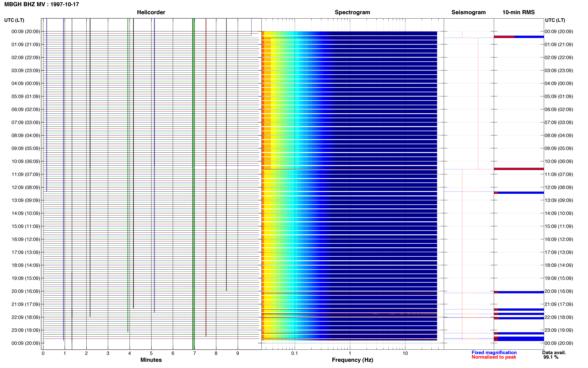The height and width of the screenshot is (368, 588).
Task: Click the green vertical spike near minute 4
Action: click(x=128, y=175)
